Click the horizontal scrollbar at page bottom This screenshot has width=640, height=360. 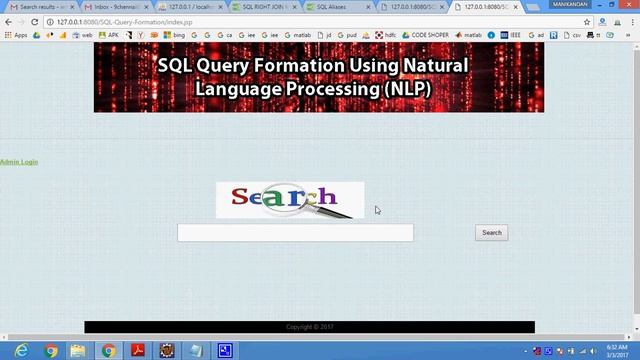(x=316, y=337)
